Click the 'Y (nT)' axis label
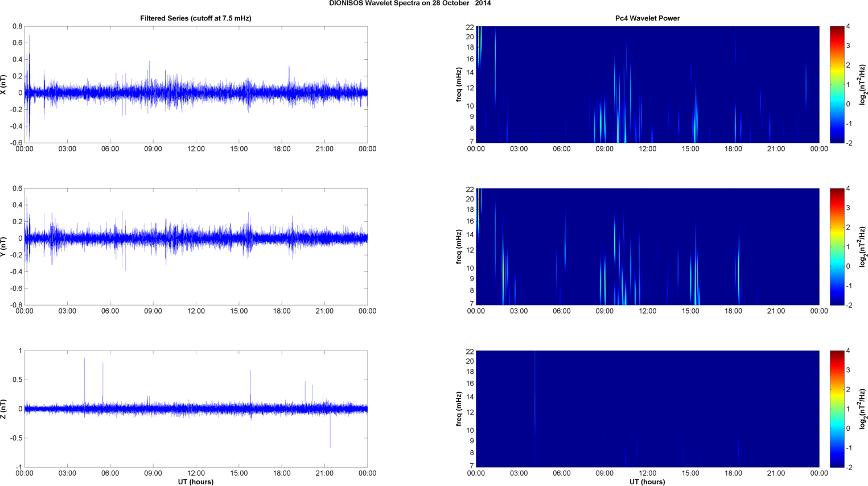Screen dimensions: 868x486 [x=3, y=246]
